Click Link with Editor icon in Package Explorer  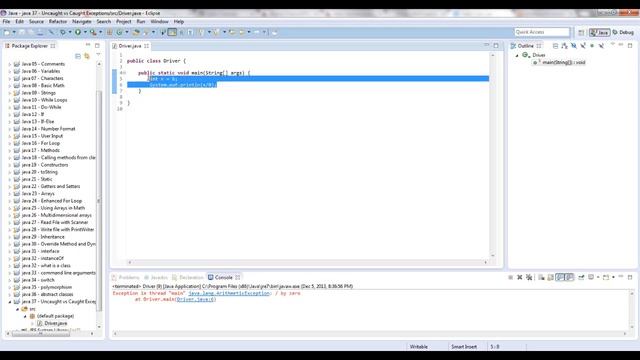[87, 56]
